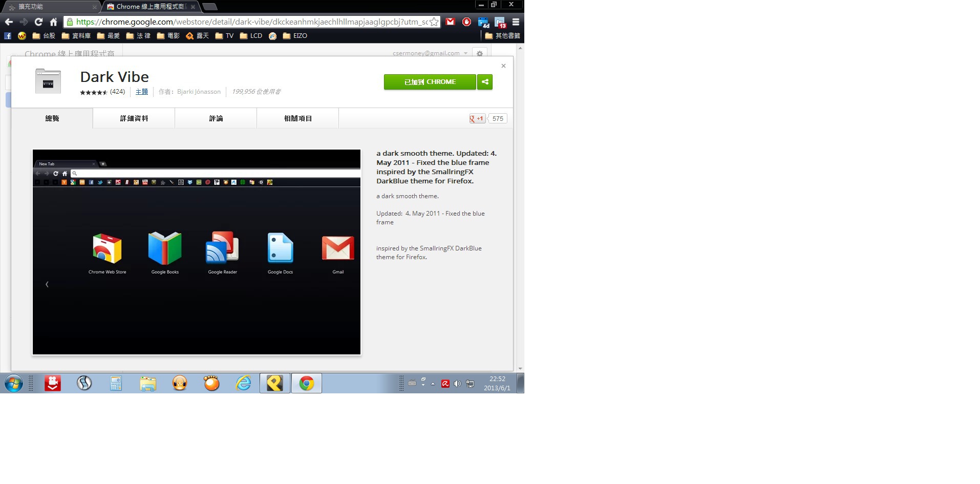The height and width of the screenshot is (484, 980).
Task: Open the TV bookmarks folder
Action: tap(225, 36)
